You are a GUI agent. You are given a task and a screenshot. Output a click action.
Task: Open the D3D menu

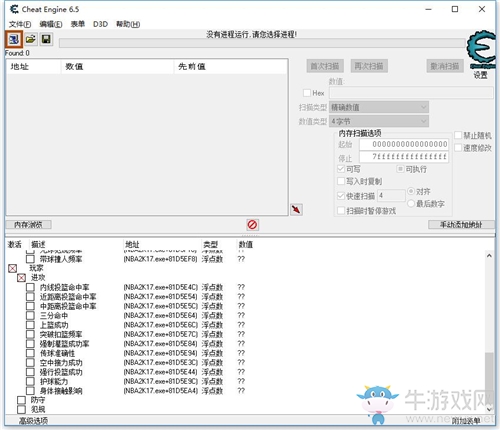pos(100,24)
